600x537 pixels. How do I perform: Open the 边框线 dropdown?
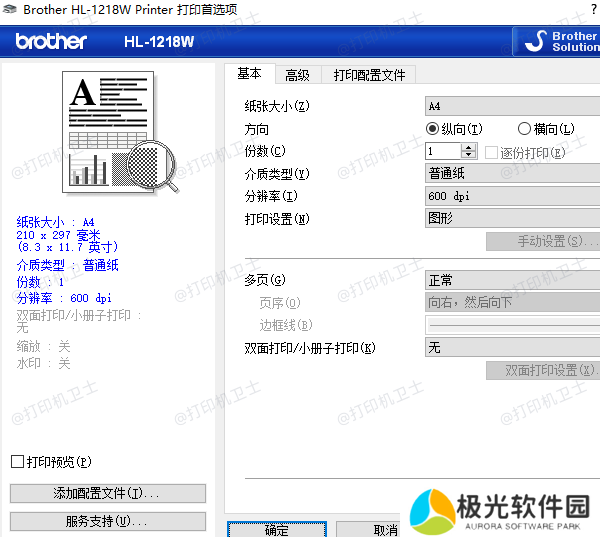(x=512, y=325)
